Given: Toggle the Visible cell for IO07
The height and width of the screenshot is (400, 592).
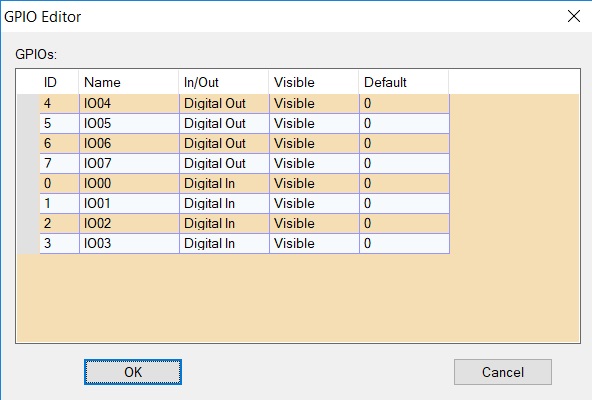Looking at the screenshot, I should click(314, 163).
